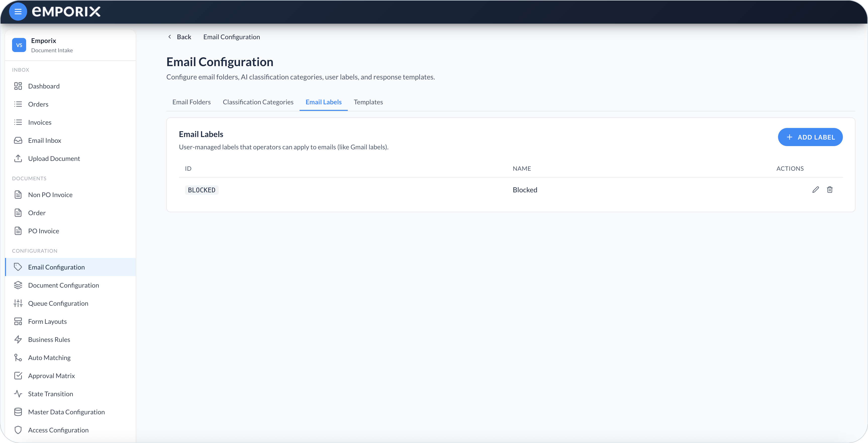Click the Non PO Invoice file icon

[x=18, y=195]
